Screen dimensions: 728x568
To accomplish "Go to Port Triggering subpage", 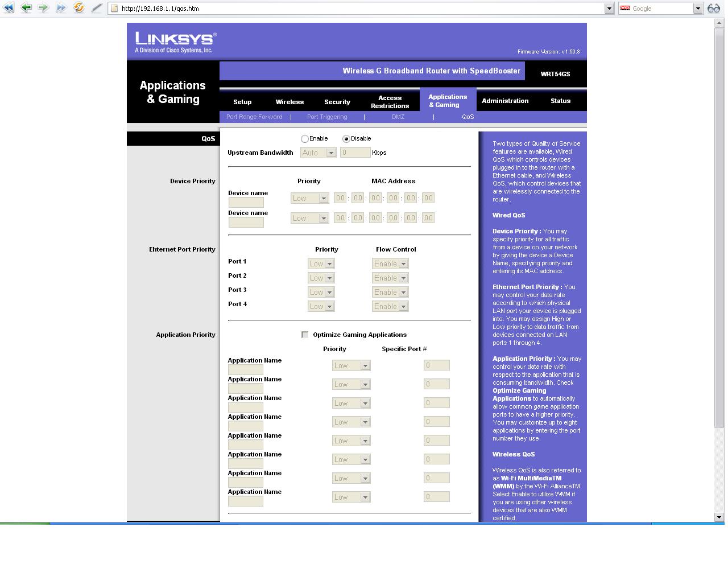I will 327,117.
